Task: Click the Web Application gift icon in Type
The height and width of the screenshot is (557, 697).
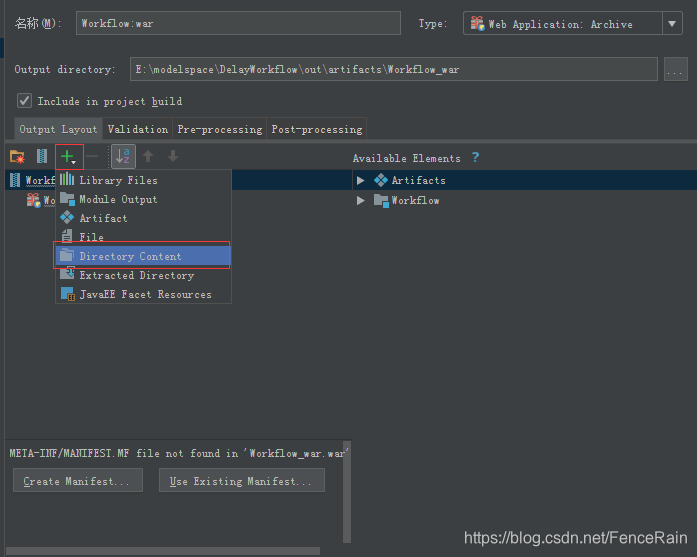Action: [477, 23]
